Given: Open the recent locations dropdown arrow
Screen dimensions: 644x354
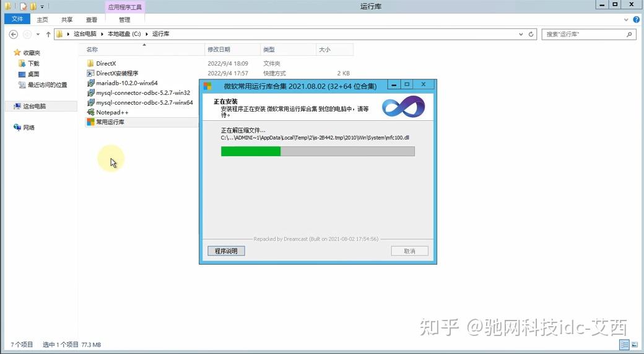Looking at the screenshot, I should [x=38, y=35].
